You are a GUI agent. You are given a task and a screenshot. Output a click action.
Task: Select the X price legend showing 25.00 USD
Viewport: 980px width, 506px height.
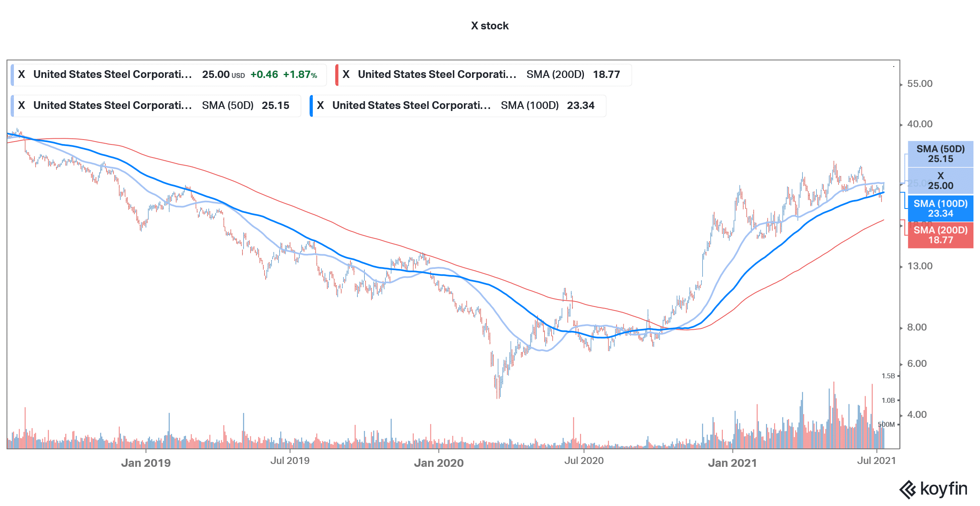click(x=169, y=75)
